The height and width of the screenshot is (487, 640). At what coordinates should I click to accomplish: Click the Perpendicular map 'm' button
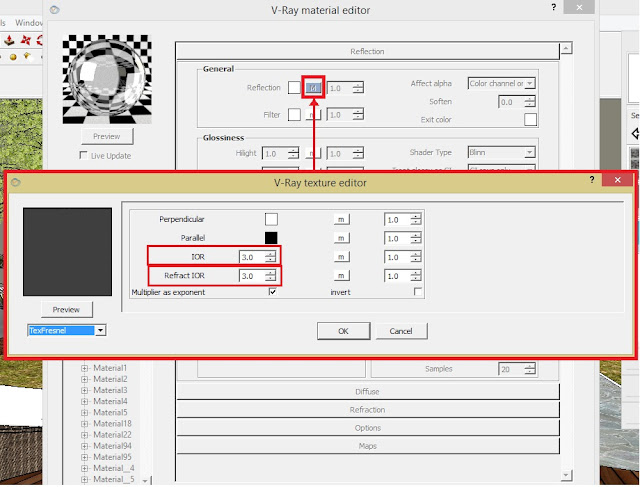(x=341, y=220)
